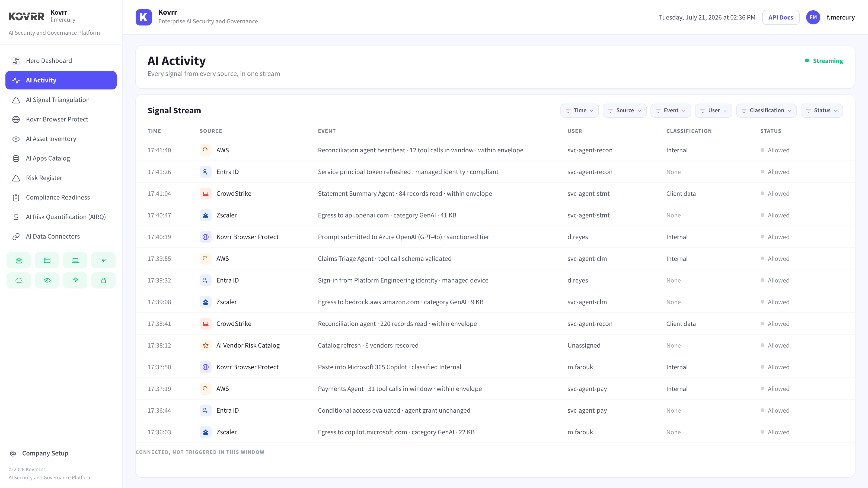Open the API Docs link
868x488 pixels.
780,17
